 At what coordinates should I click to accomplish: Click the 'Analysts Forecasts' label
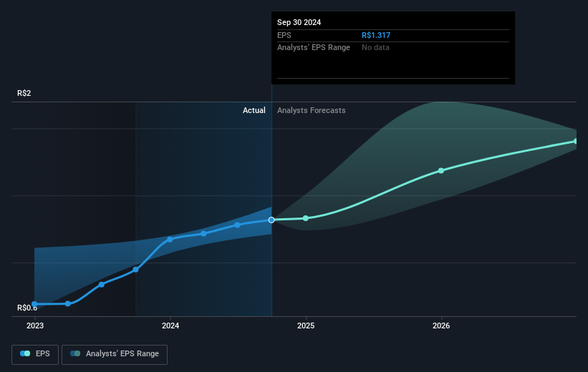click(x=312, y=110)
